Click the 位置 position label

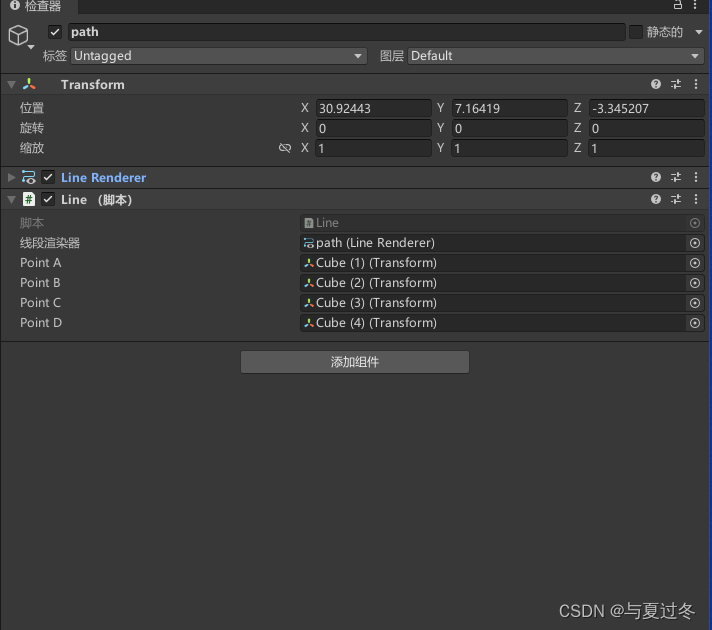[x=32, y=108]
